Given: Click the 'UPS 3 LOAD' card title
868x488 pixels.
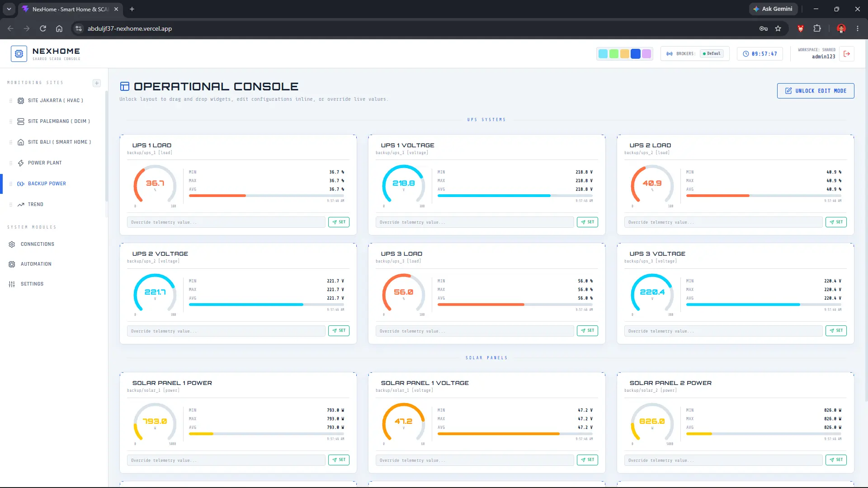Looking at the screenshot, I should point(401,254).
